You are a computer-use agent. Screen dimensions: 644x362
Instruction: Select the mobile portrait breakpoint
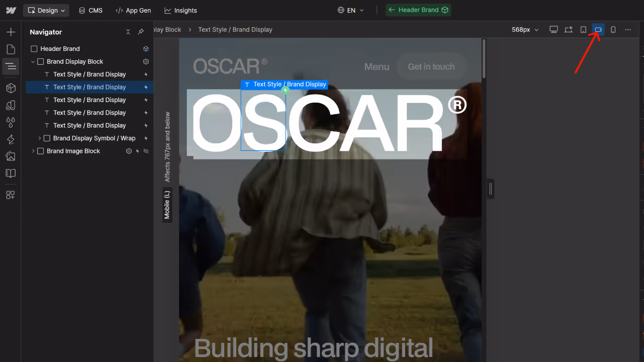[x=613, y=29]
